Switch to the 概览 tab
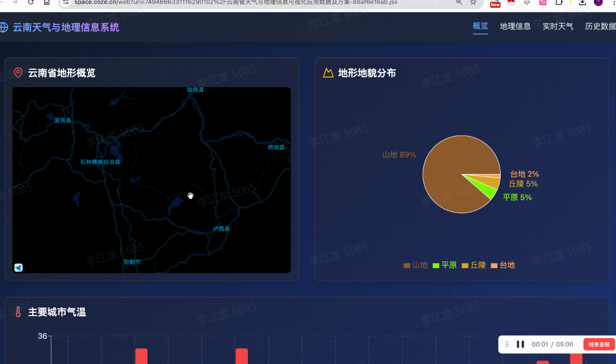616x364 pixels. (480, 26)
